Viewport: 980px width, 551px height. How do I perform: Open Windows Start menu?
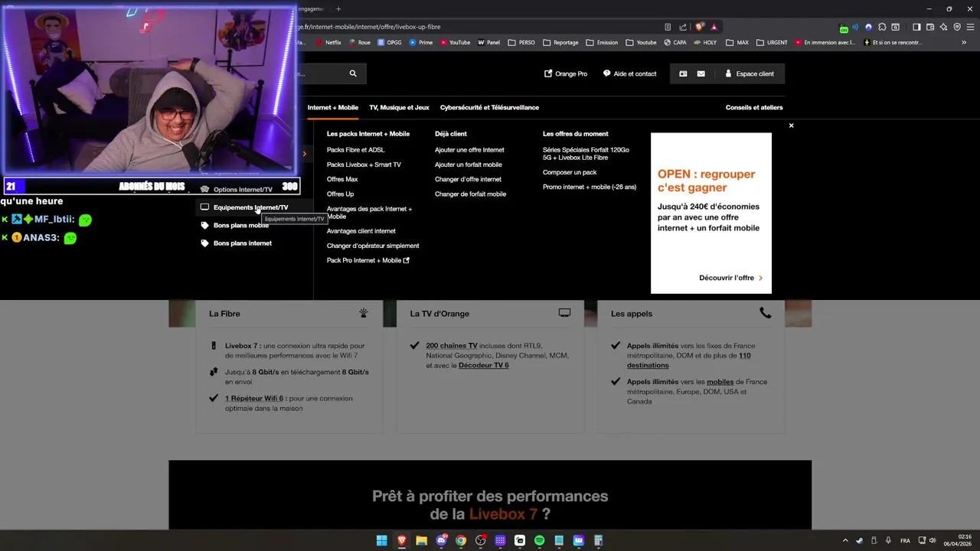(382, 540)
